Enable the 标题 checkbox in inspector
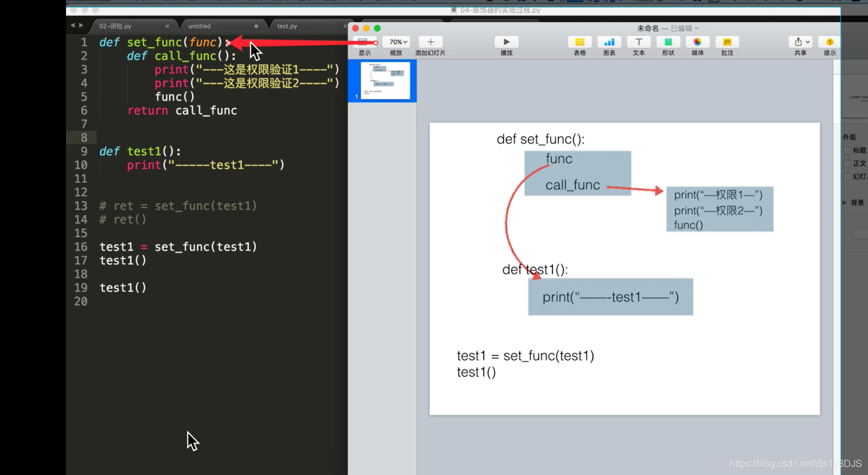Screen dimensions: 868x475 tap(847, 150)
